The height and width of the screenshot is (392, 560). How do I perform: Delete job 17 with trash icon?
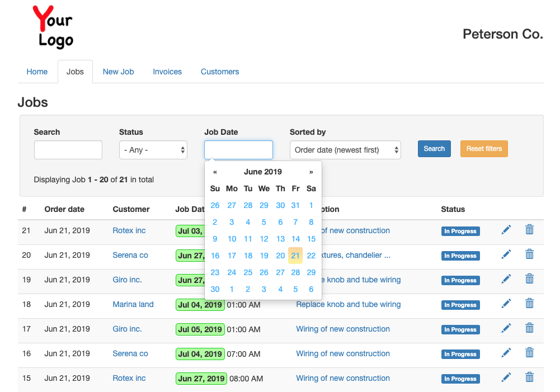[529, 328]
